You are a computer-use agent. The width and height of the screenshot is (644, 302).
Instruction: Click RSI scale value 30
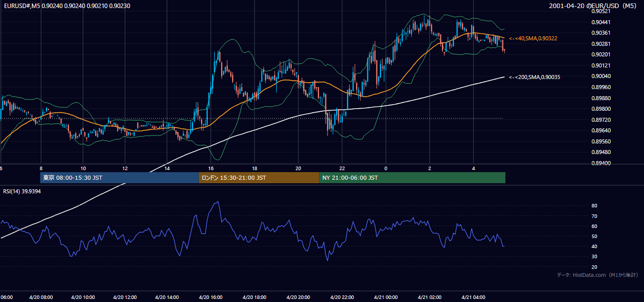point(594,257)
